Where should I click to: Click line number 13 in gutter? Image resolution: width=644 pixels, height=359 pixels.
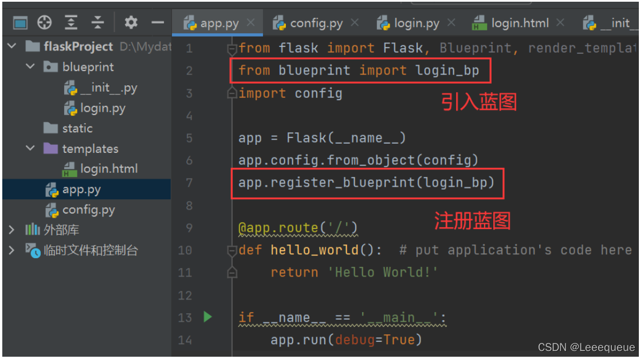(x=185, y=317)
